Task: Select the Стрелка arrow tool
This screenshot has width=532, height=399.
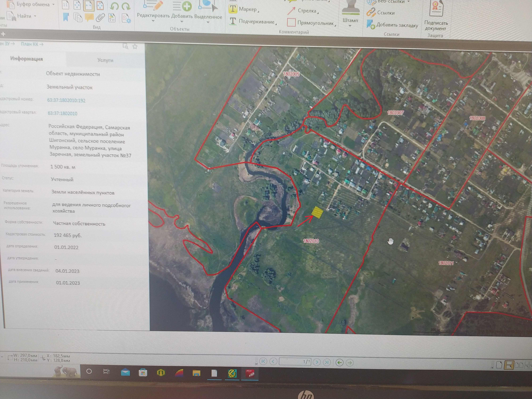Action: 303,11
